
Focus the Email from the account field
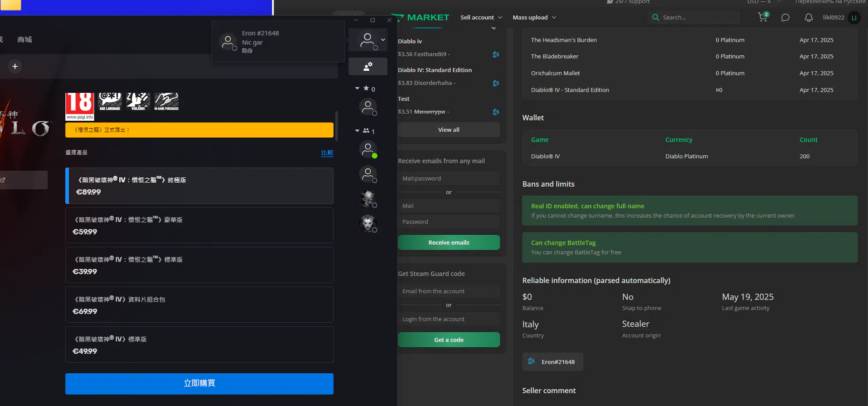point(449,291)
